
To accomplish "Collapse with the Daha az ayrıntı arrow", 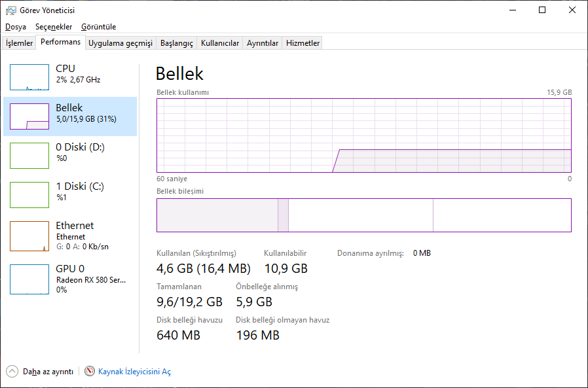I will pos(12,371).
